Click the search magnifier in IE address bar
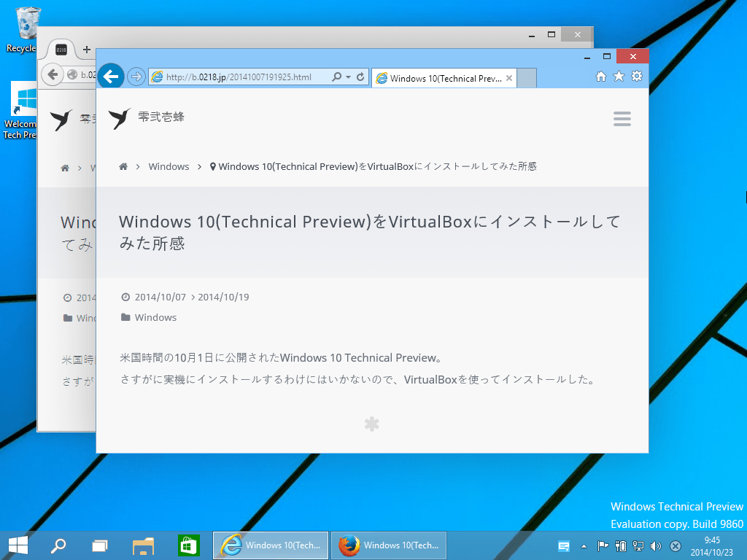Screen dimensions: 747x560 coord(336,77)
